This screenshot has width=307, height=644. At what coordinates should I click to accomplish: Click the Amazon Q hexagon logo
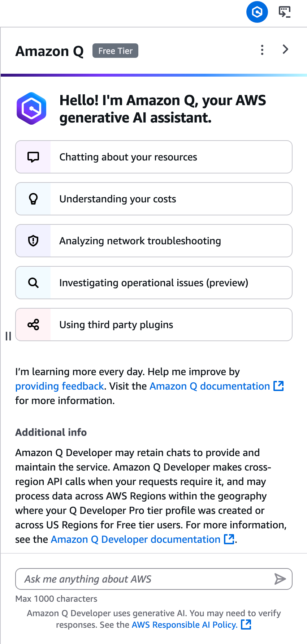tap(31, 108)
